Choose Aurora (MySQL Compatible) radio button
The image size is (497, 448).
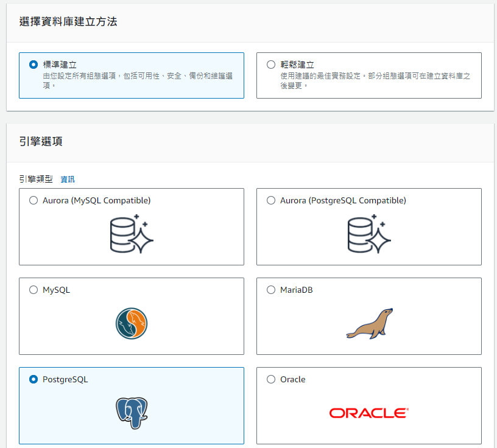(x=33, y=200)
